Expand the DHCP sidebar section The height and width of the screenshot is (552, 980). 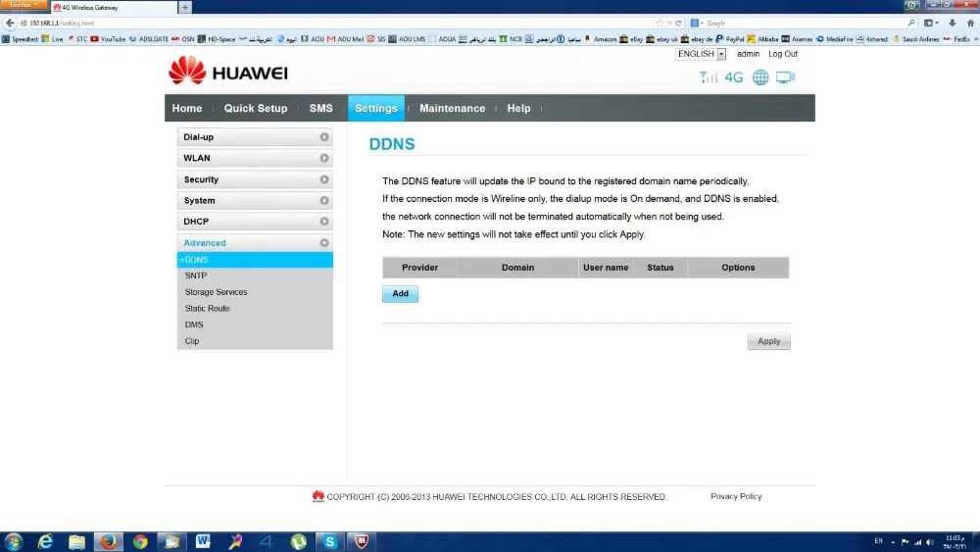click(255, 222)
